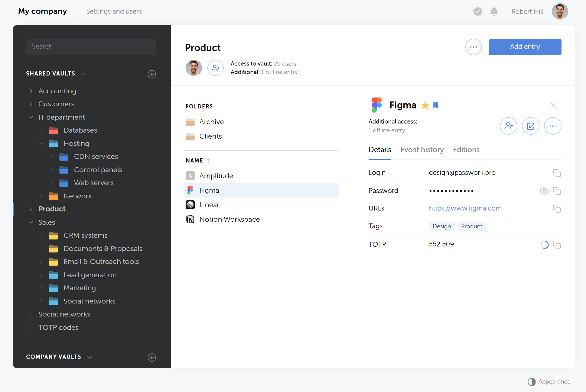Copy the Login value
The image size is (586, 392).
point(557,173)
